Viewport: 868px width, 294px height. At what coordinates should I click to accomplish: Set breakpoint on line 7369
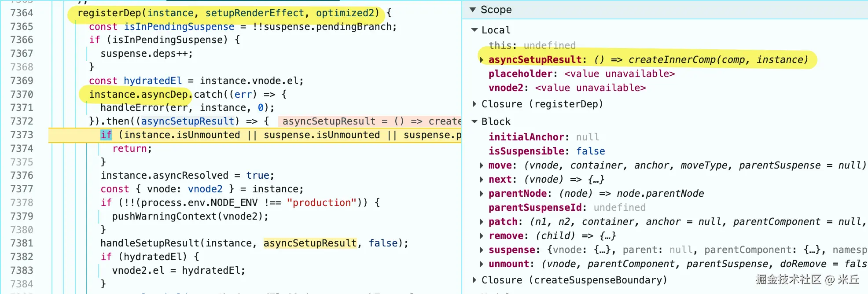pyautogui.click(x=22, y=81)
